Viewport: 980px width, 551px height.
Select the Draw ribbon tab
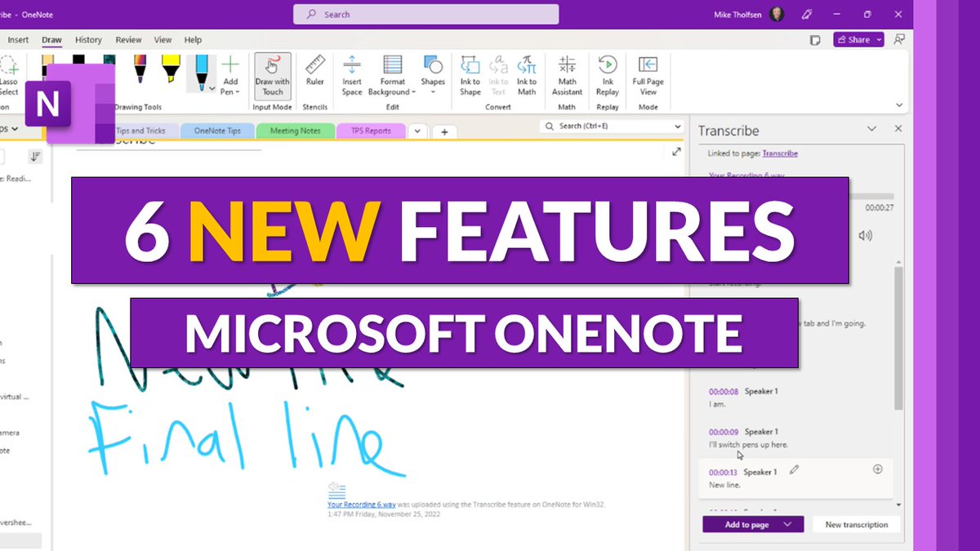(51, 39)
